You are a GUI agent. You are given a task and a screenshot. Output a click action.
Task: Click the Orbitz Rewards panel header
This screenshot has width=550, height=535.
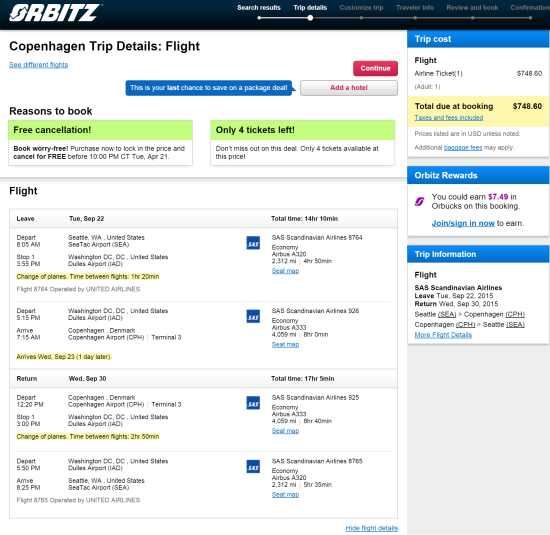click(x=478, y=175)
